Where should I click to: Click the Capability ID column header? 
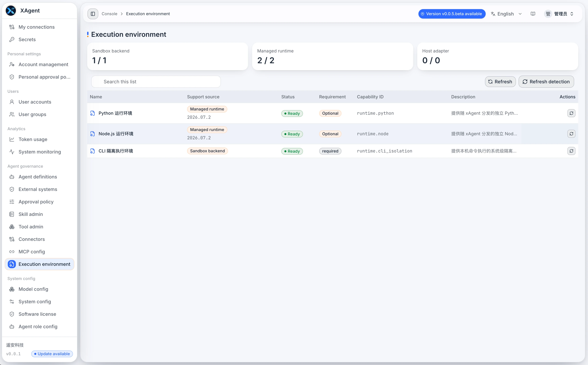[x=370, y=97]
